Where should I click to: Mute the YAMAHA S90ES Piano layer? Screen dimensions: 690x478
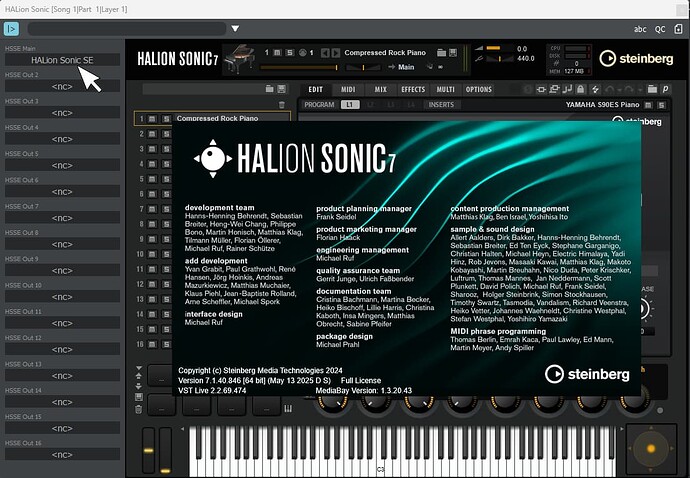point(648,105)
